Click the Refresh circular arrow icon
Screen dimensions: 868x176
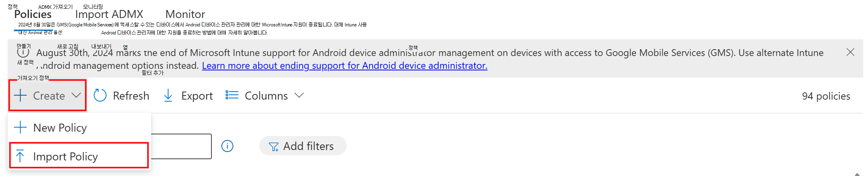pyautogui.click(x=100, y=96)
